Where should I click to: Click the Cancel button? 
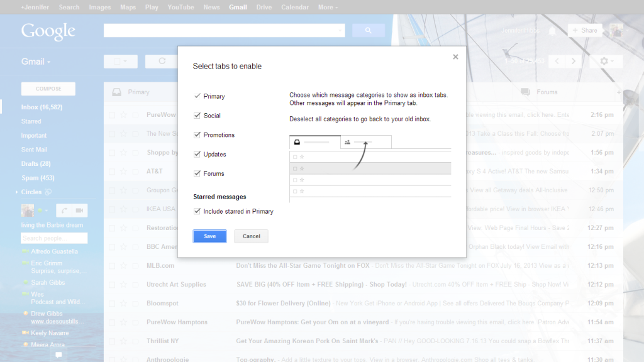point(251,236)
